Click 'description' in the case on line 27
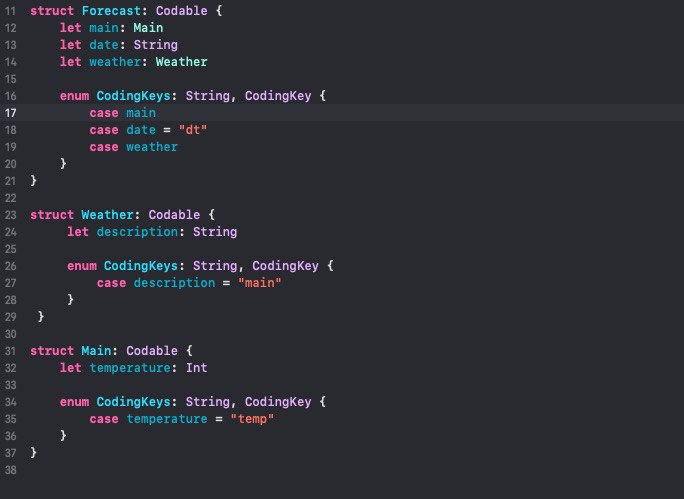684x499 pixels. [x=174, y=283]
